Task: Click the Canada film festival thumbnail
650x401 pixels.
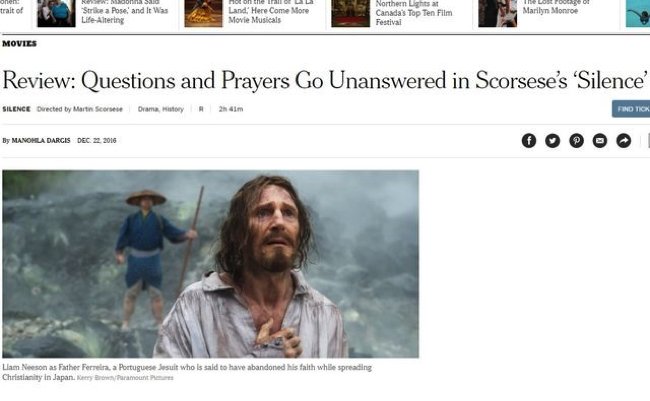Action: click(x=350, y=13)
